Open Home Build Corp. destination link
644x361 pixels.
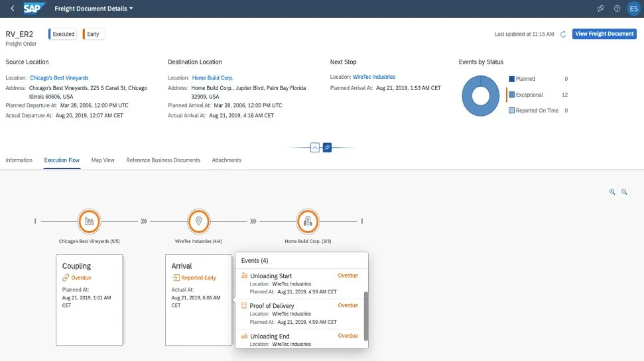(212, 78)
